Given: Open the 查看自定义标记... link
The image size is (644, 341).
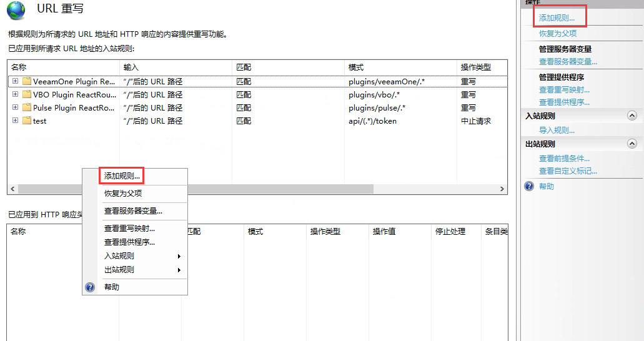Looking at the screenshot, I should pos(568,171).
